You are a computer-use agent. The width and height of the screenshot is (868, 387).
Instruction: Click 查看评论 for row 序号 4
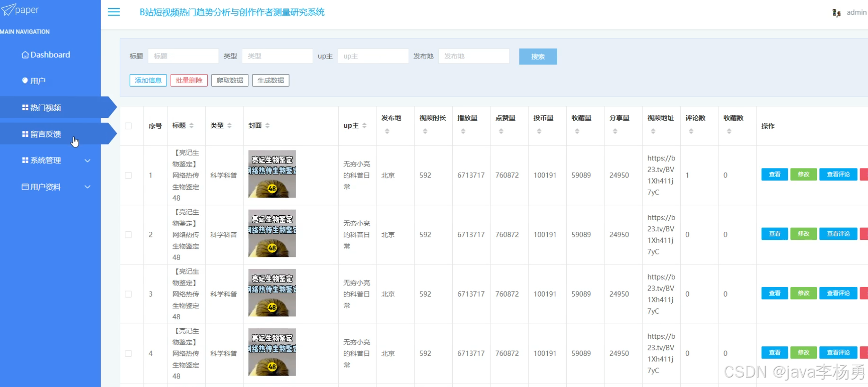click(x=838, y=352)
